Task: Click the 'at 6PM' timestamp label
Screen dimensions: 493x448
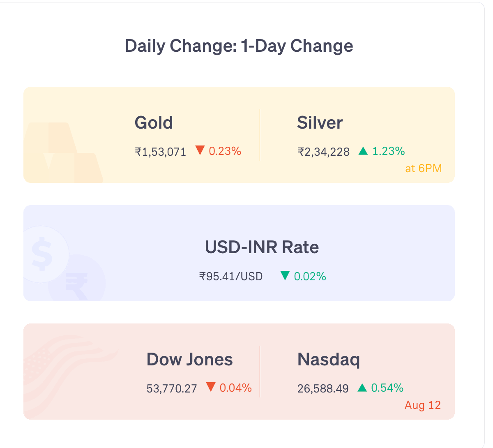Action: (x=424, y=169)
